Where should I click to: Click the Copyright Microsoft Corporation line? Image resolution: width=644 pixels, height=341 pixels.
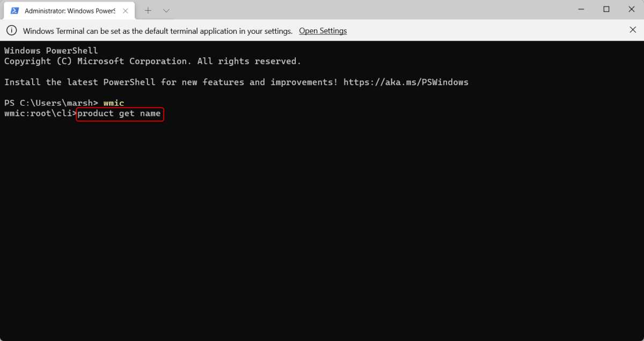pos(152,61)
